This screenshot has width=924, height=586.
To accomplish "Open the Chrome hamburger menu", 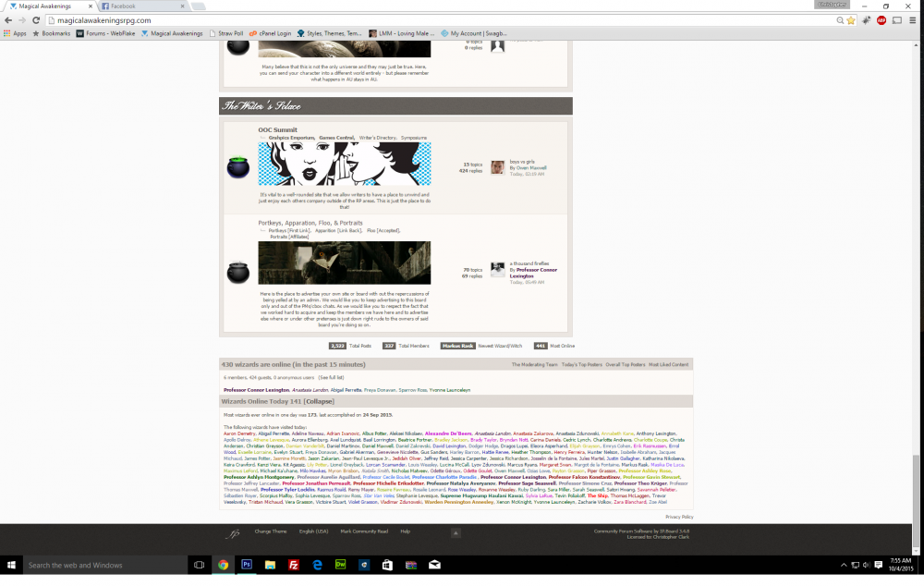I will pyautogui.click(x=914, y=20).
